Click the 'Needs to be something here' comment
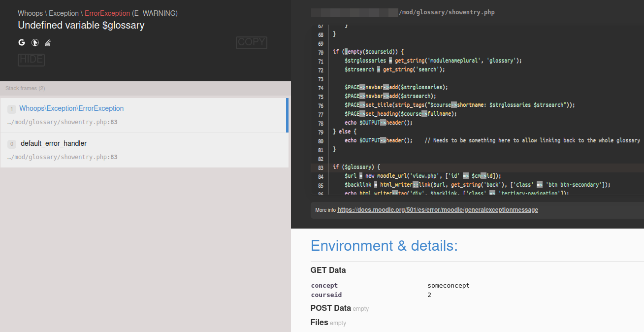Screen dimensions: 644x332 point(532,140)
